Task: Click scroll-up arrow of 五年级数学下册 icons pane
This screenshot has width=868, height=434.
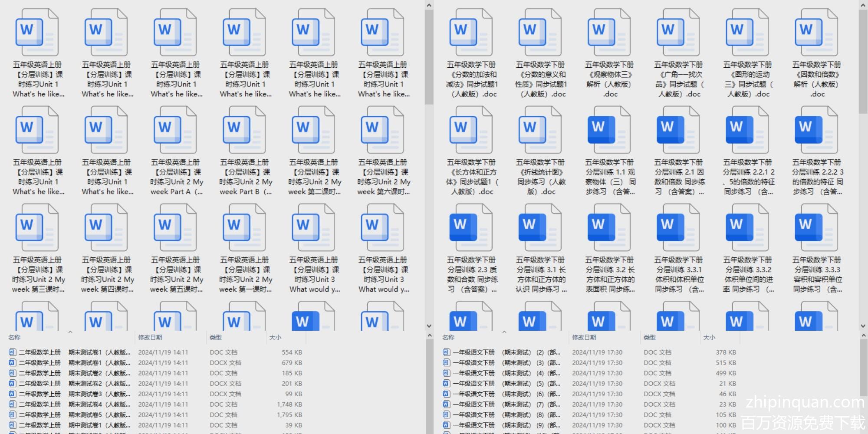Action: pyautogui.click(x=863, y=5)
